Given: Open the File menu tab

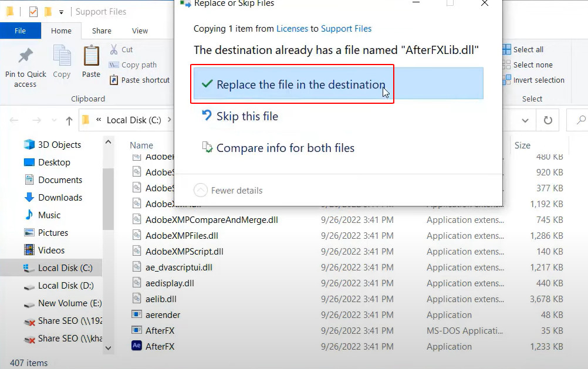Looking at the screenshot, I should coord(20,31).
